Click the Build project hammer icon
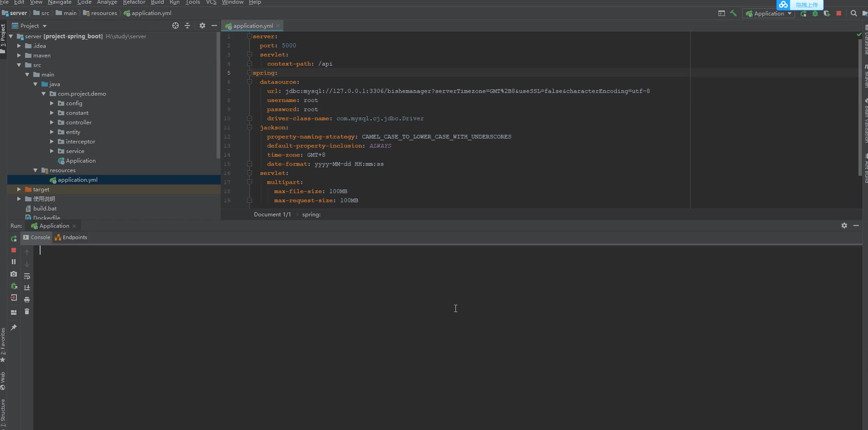This screenshot has height=430, width=868. coord(733,13)
